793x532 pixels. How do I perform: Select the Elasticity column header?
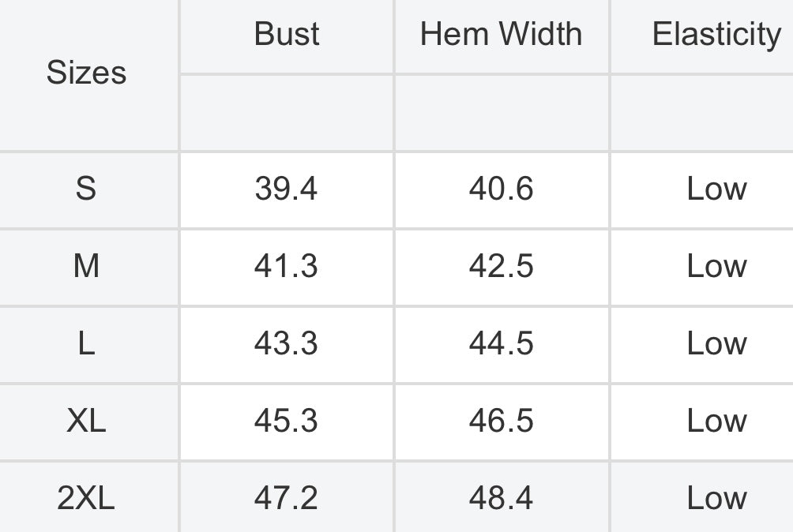pos(716,35)
